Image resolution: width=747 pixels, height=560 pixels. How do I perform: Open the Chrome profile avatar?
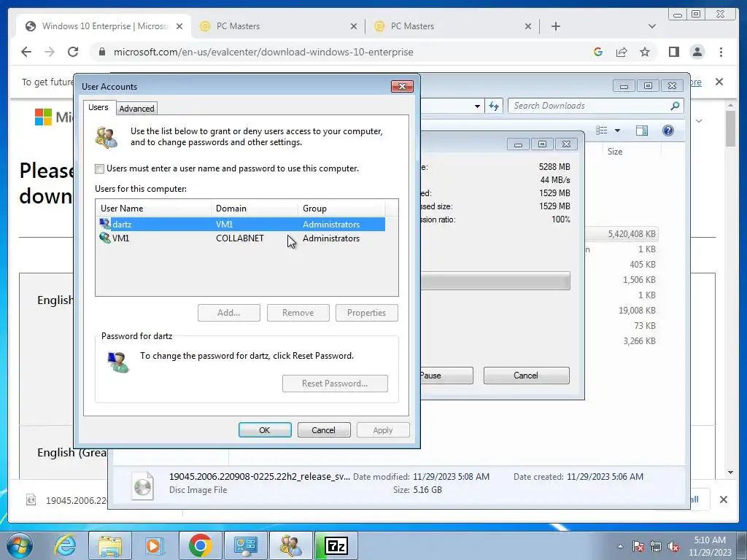pyautogui.click(x=697, y=52)
